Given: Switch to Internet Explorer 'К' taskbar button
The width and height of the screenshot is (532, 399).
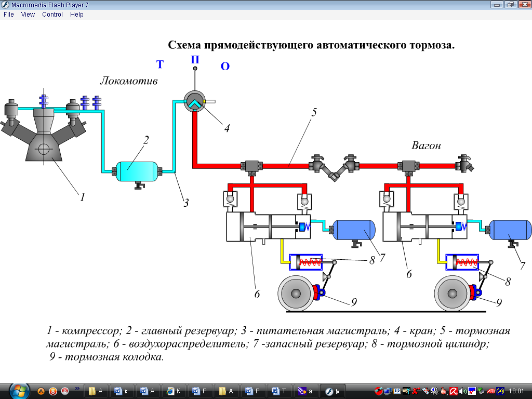Looking at the screenshot, I should click(x=174, y=391).
